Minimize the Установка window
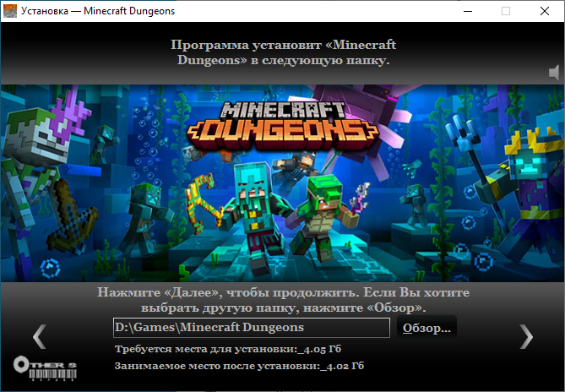This screenshot has height=392, width=565. pyautogui.click(x=468, y=11)
